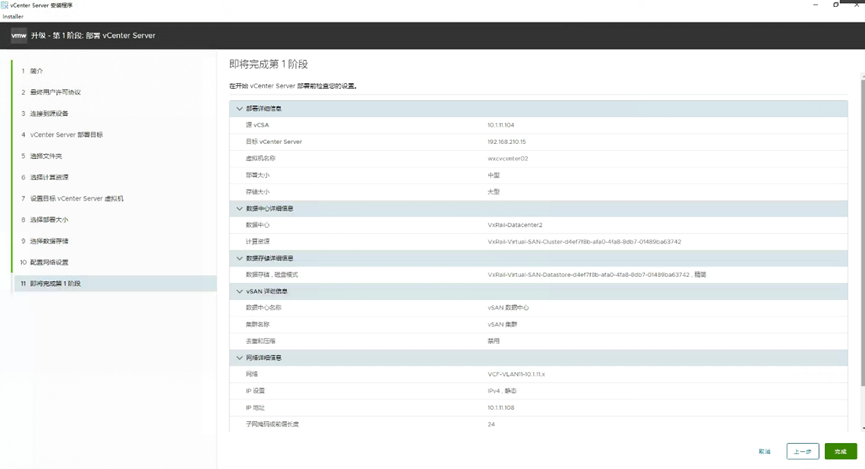Click the dedup and compression value 禁用
The width and height of the screenshot is (865, 469).
tap(493, 341)
